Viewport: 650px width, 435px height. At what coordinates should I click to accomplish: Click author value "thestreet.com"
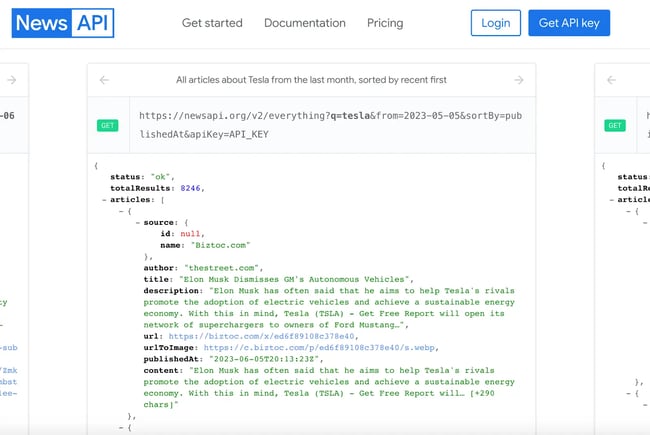tap(221, 268)
